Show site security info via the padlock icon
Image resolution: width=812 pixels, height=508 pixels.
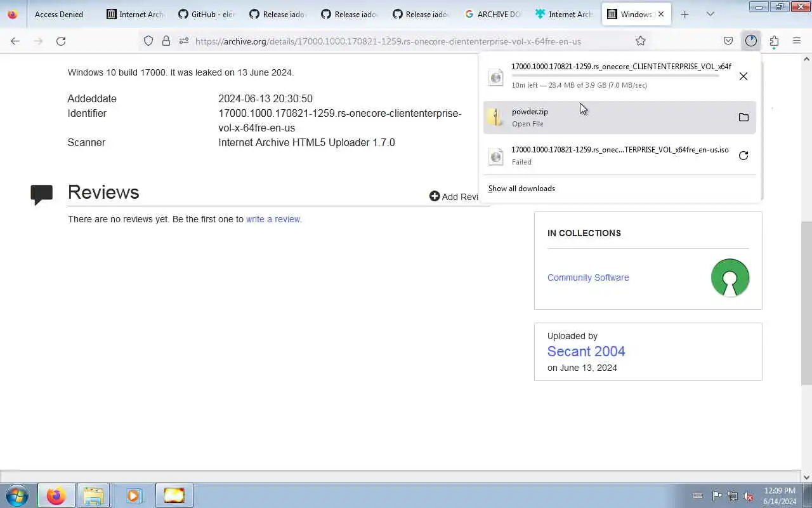tap(166, 41)
